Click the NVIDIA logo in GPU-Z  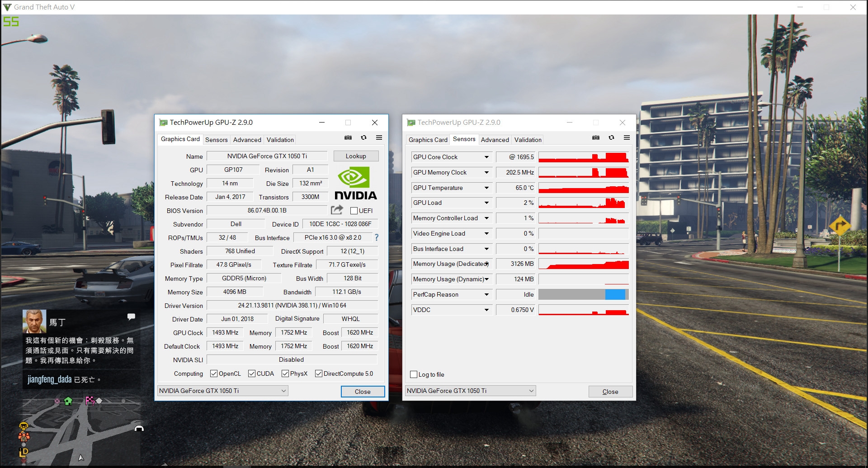pyautogui.click(x=356, y=183)
